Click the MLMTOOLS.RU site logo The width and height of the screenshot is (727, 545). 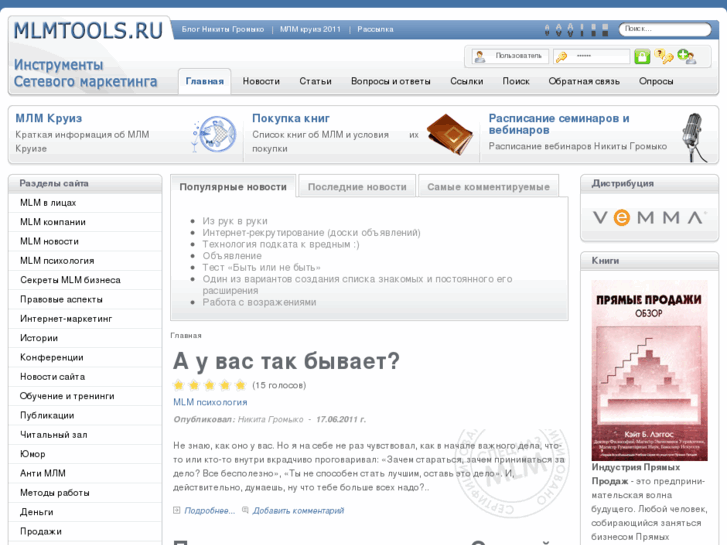[88, 31]
